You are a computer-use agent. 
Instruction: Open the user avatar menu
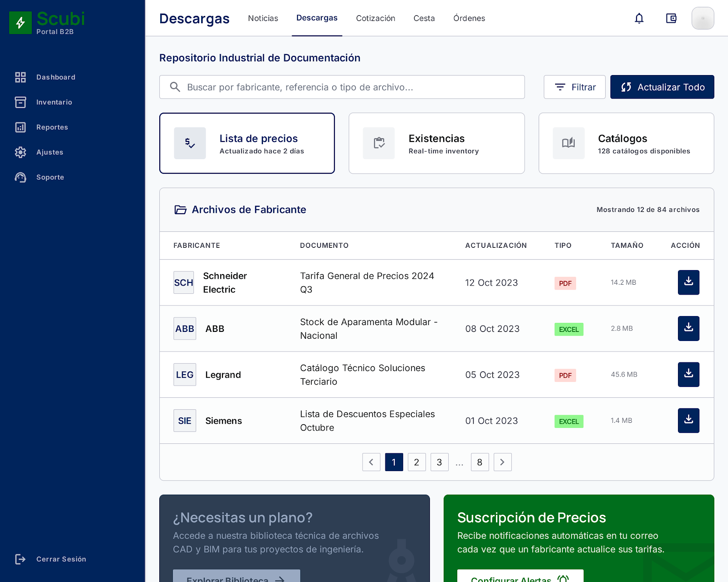[x=703, y=18]
